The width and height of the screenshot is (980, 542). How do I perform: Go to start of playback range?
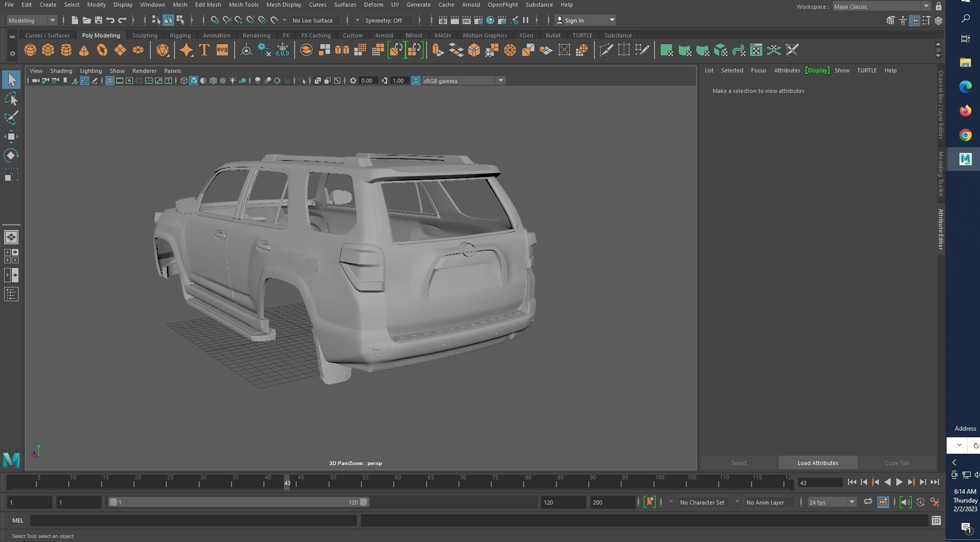point(852,482)
